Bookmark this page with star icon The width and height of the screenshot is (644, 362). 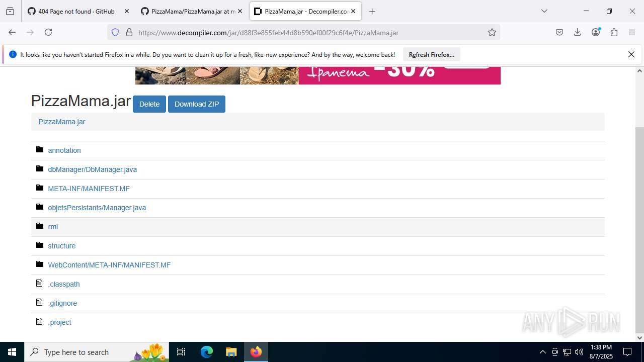(x=492, y=32)
